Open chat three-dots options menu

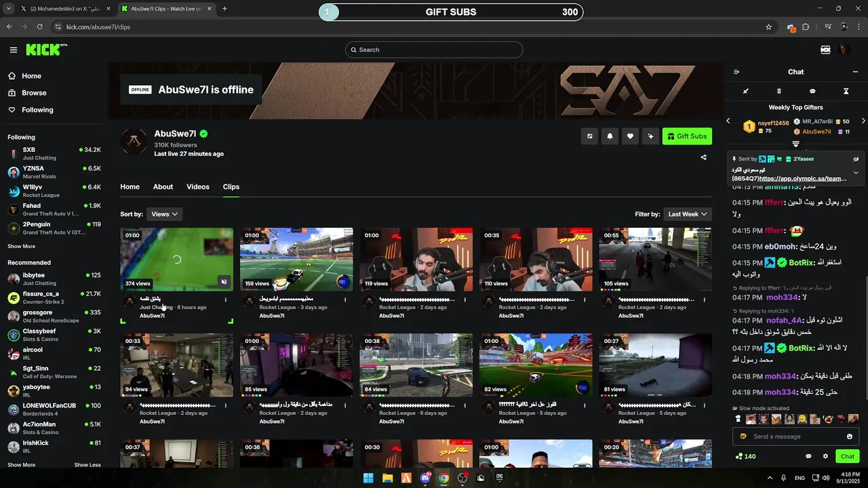pyautogui.click(x=855, y=72)
